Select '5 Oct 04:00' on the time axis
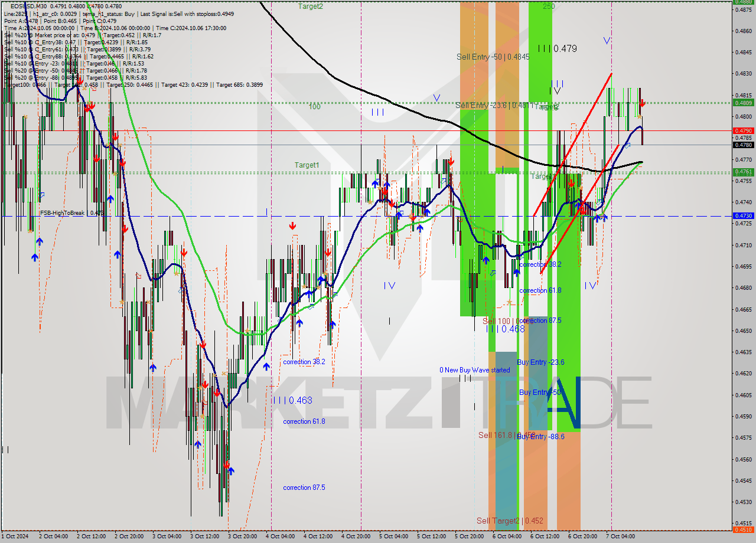This screenshot has height=543, width=756. pyautogui.click(x=393, y=537)
